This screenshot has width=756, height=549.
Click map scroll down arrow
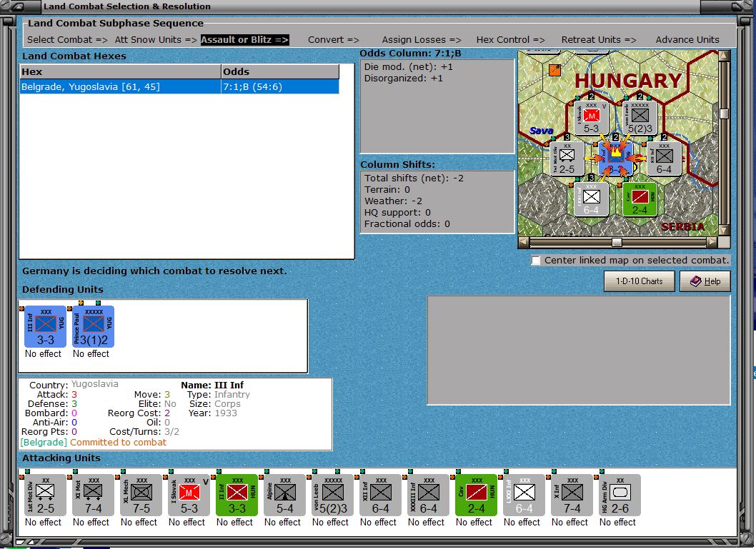[x=724, y=230]
